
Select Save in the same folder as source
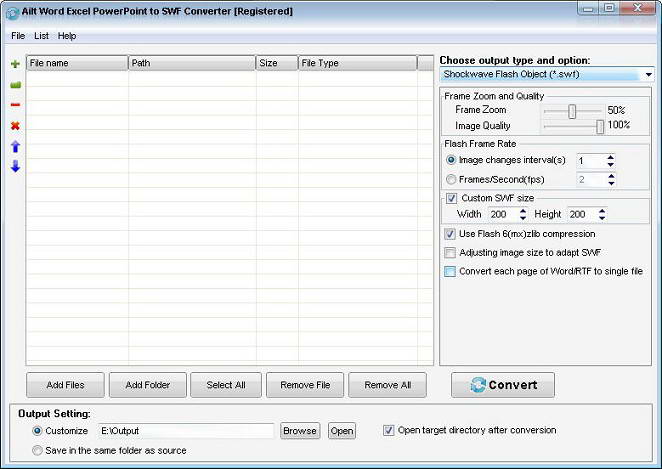click(37, 450)
